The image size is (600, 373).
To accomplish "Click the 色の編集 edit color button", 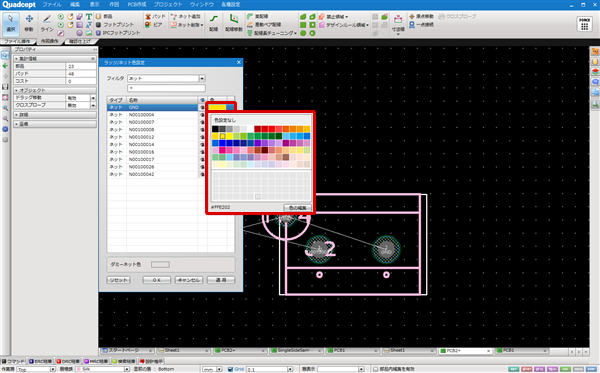I will [x=297, y=208].
